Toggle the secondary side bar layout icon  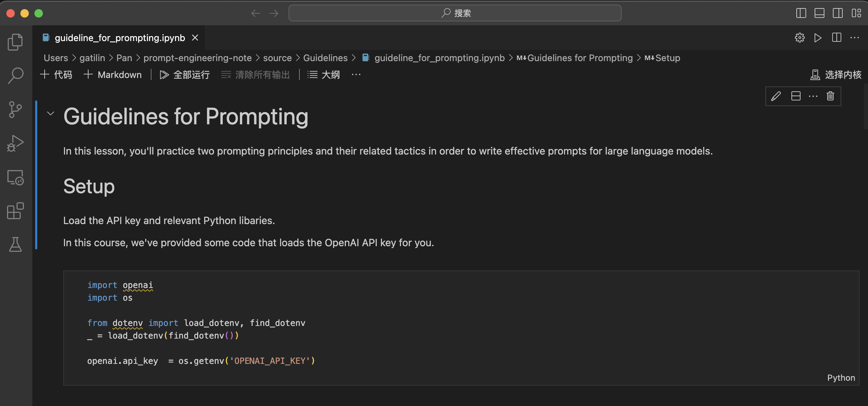coord(837,13)
